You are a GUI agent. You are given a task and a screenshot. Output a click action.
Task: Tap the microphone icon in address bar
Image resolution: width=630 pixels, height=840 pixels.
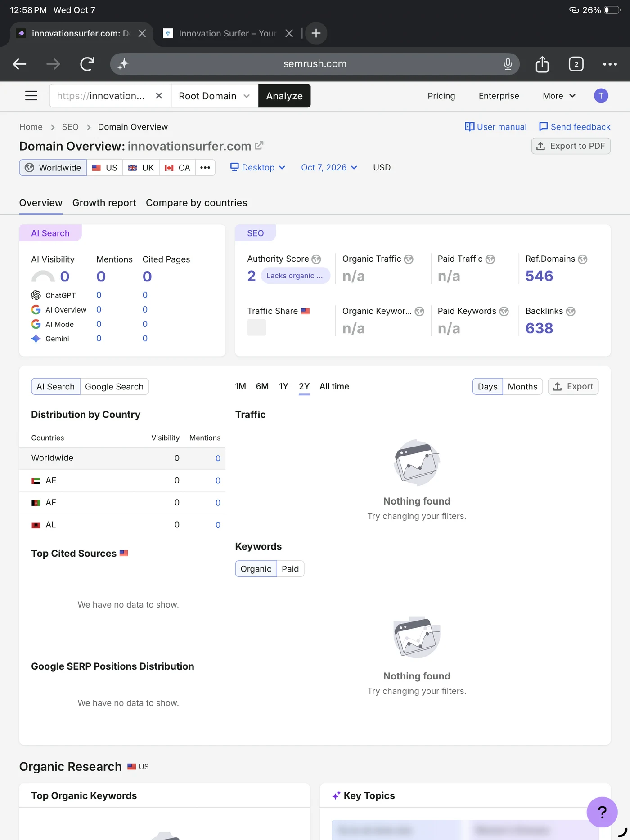coord(508,64)
